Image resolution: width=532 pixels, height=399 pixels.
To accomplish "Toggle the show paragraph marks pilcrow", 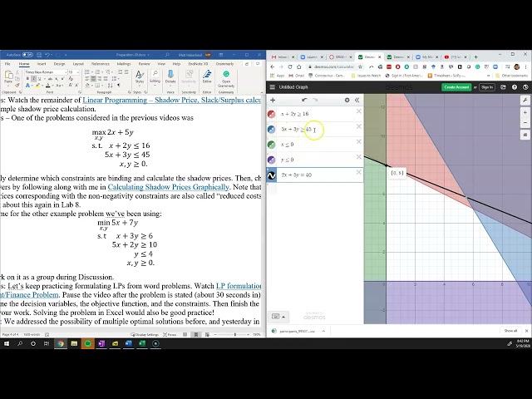I will point(118,85).
